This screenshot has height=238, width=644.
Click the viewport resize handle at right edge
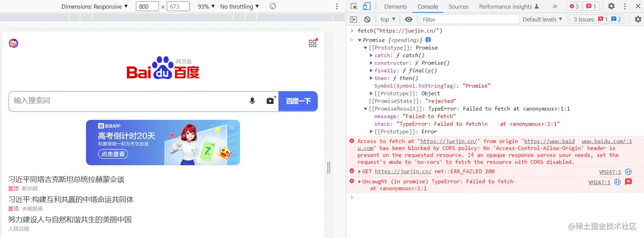point(328,167)
